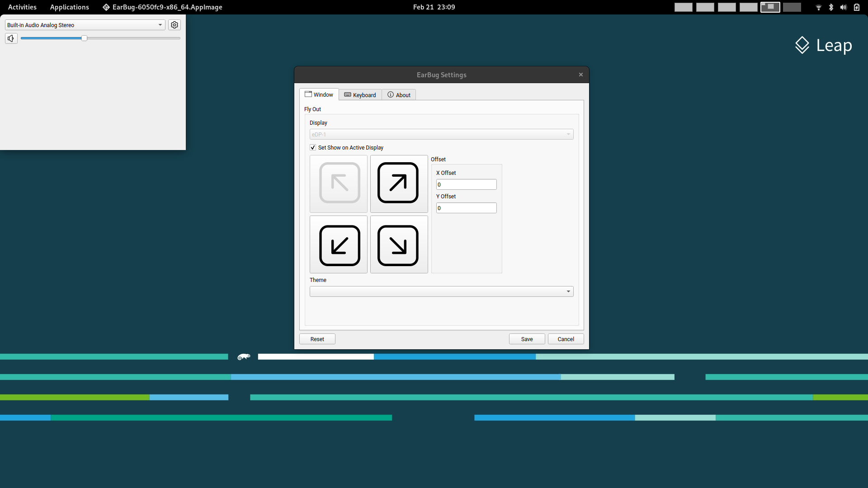
Task: Click the Cancel button
Action: 566,339
